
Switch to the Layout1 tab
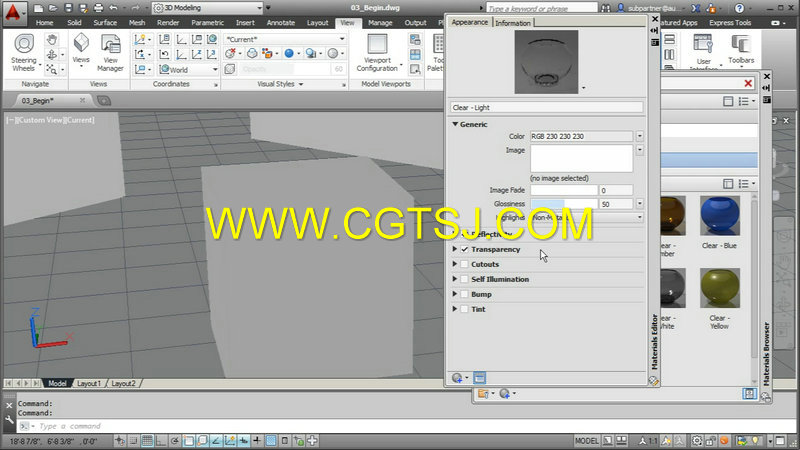(89, 383)
